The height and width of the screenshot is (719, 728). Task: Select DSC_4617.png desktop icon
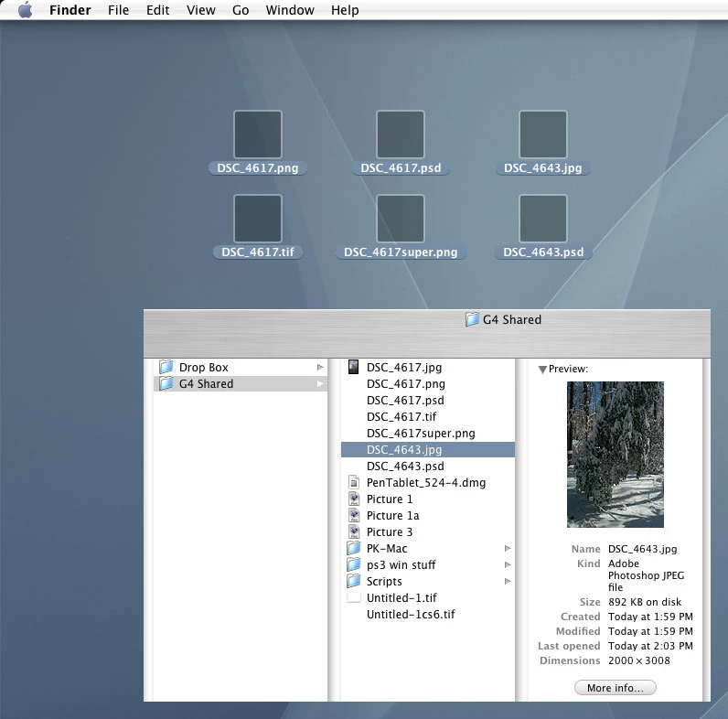click(258, 134)
